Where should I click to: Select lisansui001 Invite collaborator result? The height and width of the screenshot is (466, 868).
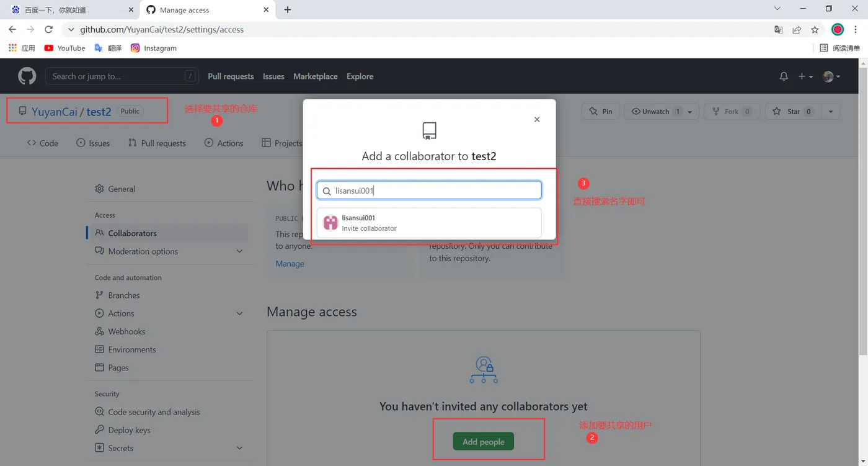(429, 223)
